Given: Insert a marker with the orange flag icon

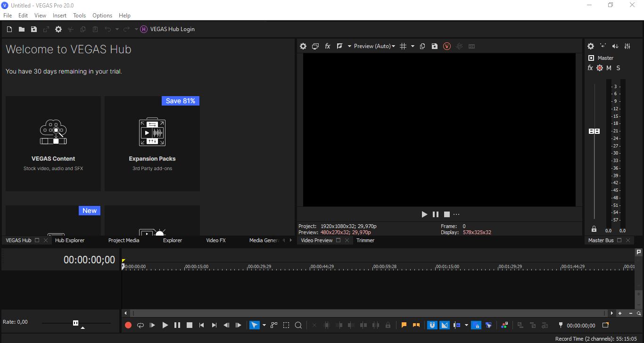Looking at the screenshot, I should click(x=404, y=325).
